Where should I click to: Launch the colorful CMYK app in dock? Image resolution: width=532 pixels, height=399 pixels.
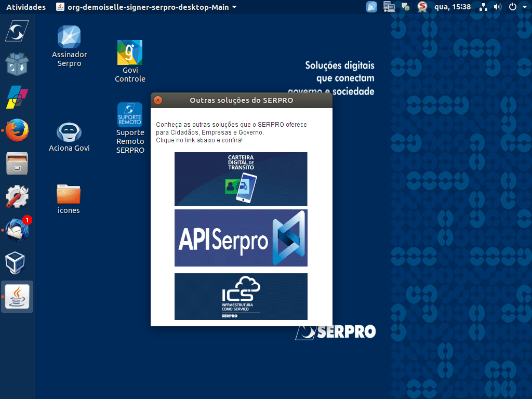[x=17, y=97]
